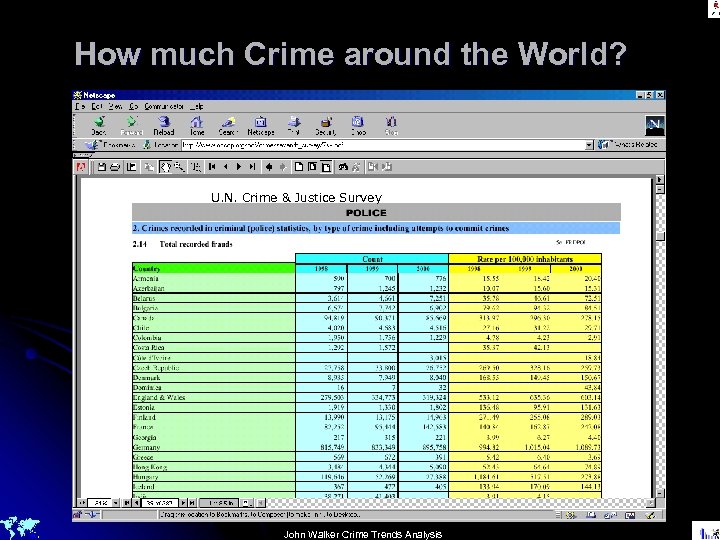This screenshot has height=540, width=720.
Task: Toggle the Acrobat navigation pane icon
Action: 131,167
